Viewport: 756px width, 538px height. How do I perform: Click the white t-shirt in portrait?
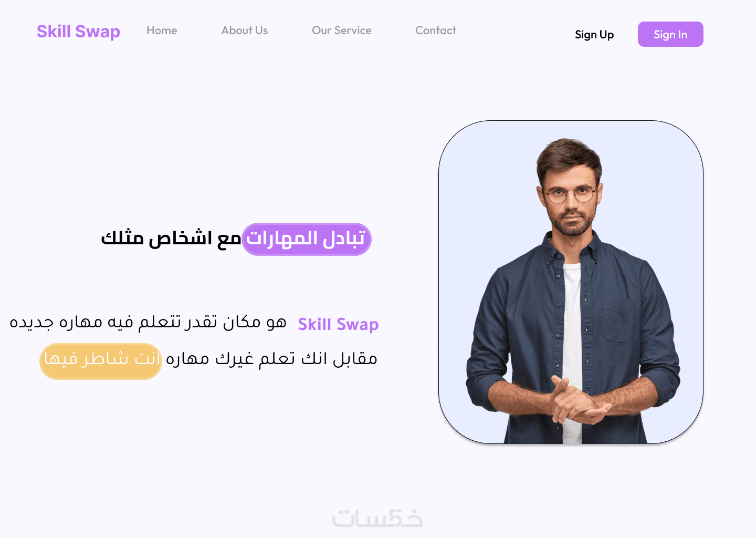[573, 336]
